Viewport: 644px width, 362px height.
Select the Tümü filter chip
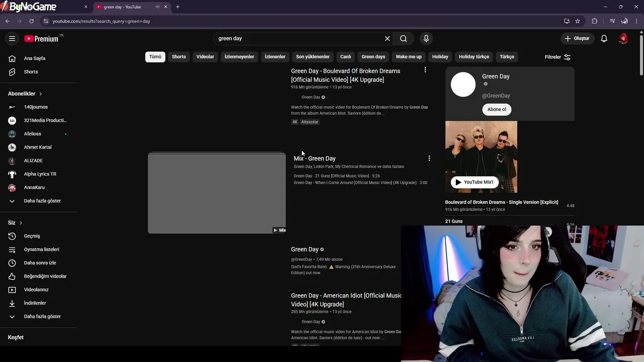pyautogui.click(x=155, y=57)
